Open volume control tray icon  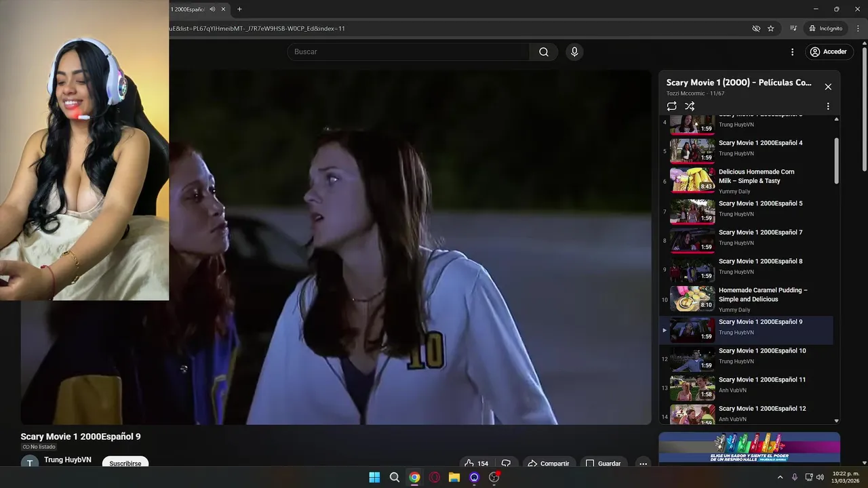coord(820,477)
